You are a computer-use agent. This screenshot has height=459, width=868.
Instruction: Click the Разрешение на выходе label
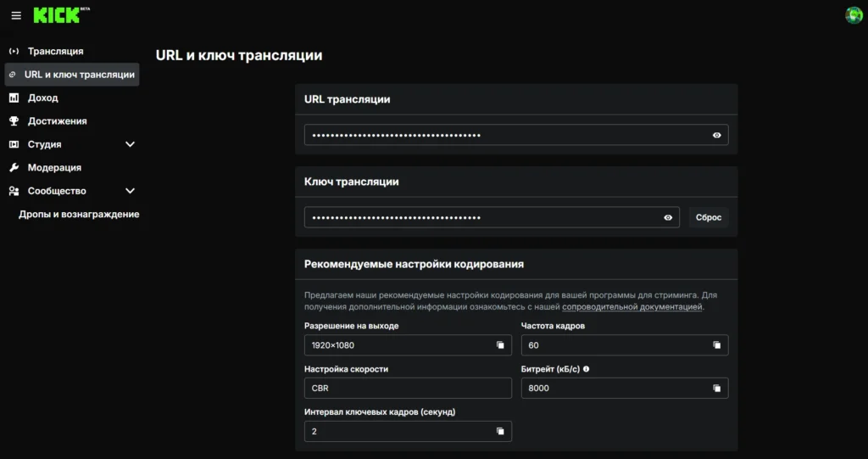click(x=352, y=326)
